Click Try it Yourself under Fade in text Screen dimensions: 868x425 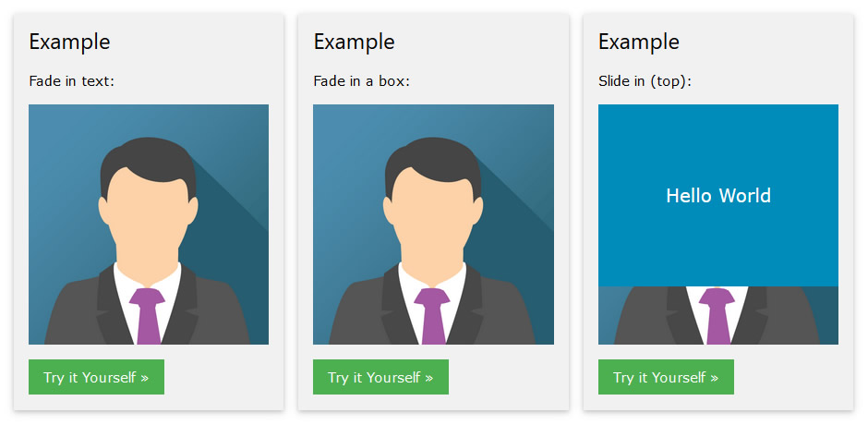(96, 377)
